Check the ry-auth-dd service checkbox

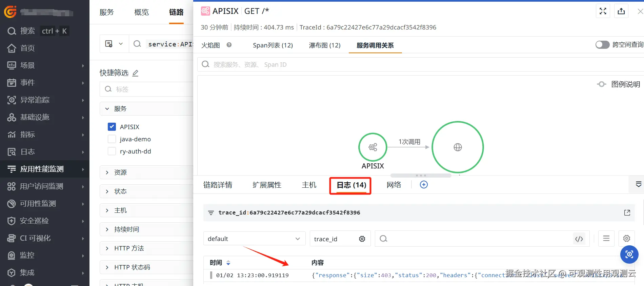[x=112, y=151]
